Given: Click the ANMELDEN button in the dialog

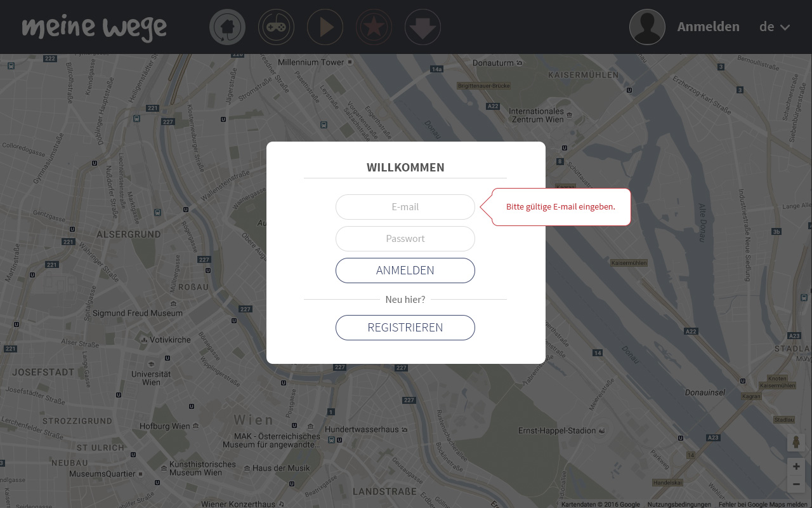Looking at the screenshot, I should pos(405,271).
